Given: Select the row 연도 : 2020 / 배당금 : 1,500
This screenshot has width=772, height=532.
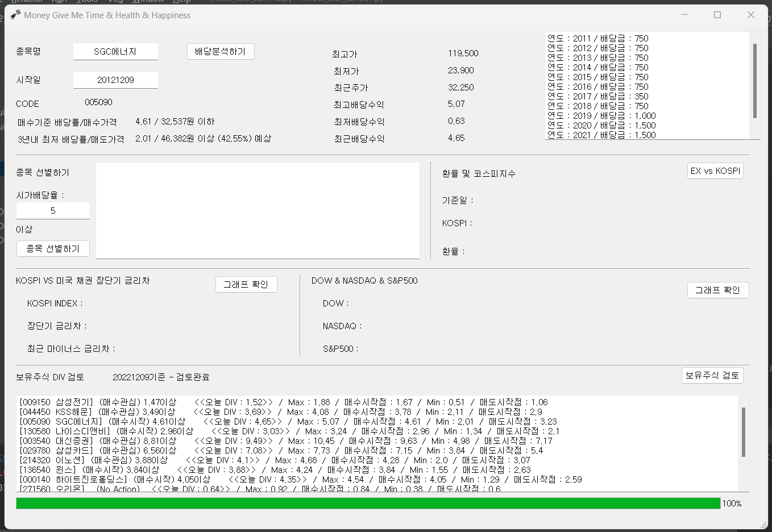Looking at the screenshot, I should pos(601,125).
